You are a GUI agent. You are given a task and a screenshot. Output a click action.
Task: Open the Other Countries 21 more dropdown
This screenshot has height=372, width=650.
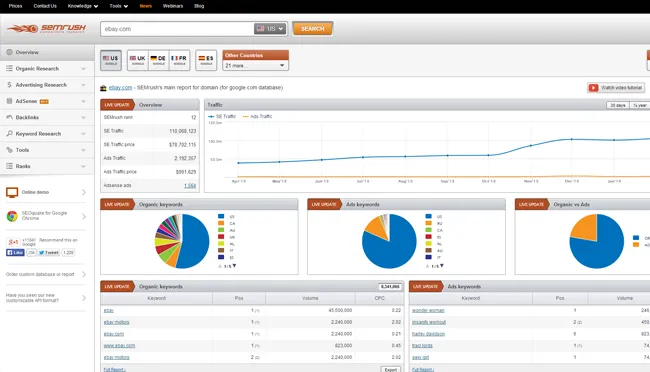pyautogui.click(x=255, y=66)
